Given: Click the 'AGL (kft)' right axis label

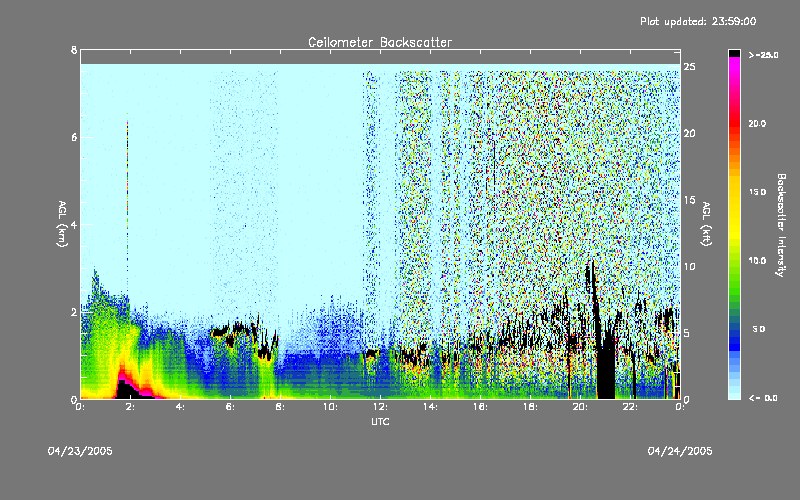Looking at the screenshot, I should point(706,224).
